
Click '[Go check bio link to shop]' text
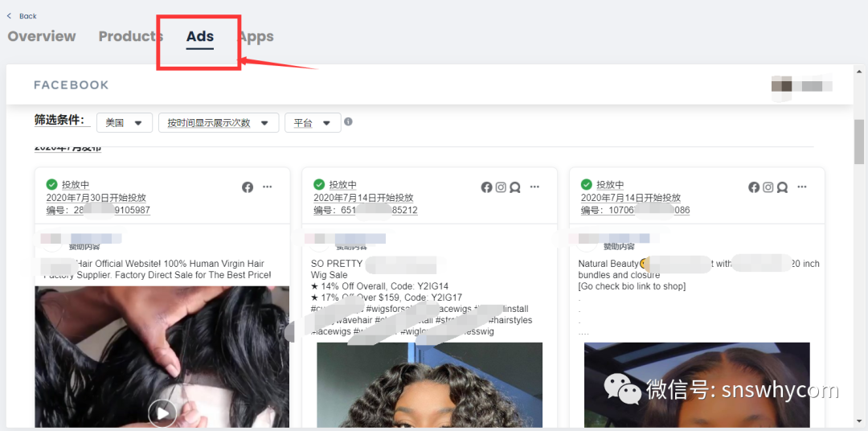pos(633,286)
